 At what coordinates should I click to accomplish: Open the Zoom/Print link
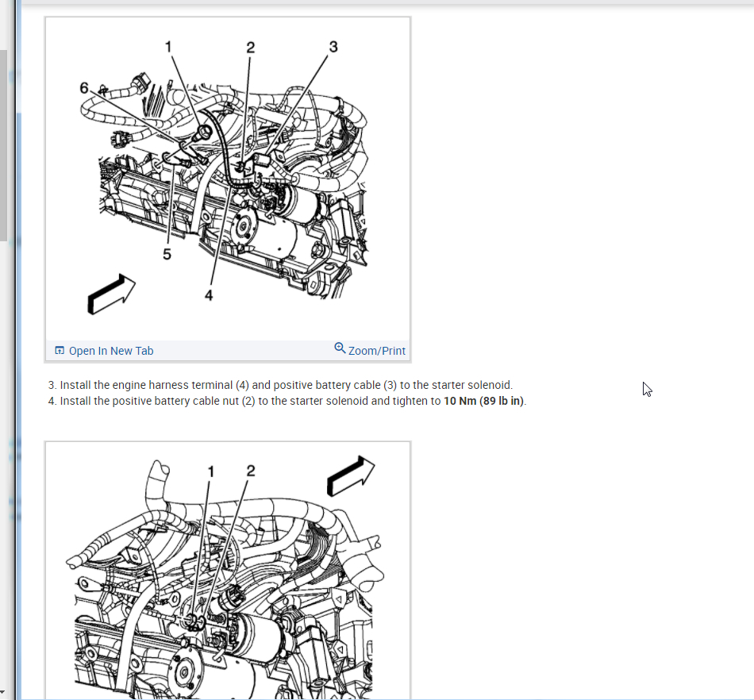click(376, 351)
